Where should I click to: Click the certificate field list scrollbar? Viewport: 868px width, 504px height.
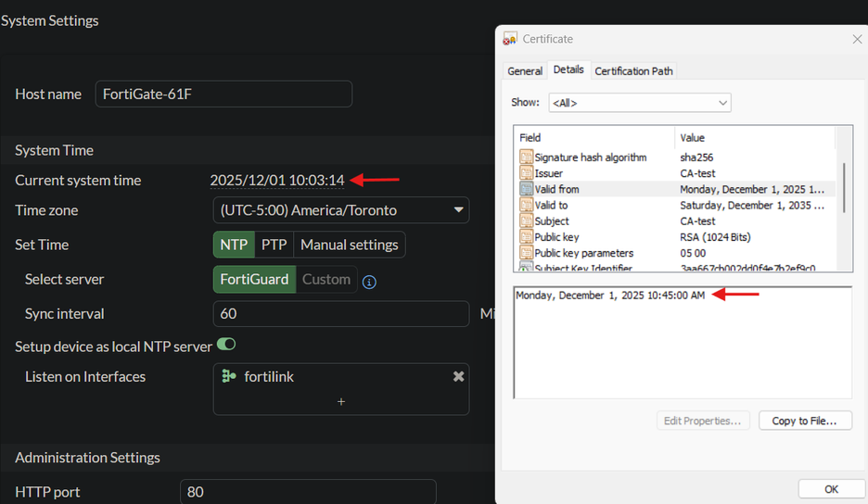pos(844,188)
